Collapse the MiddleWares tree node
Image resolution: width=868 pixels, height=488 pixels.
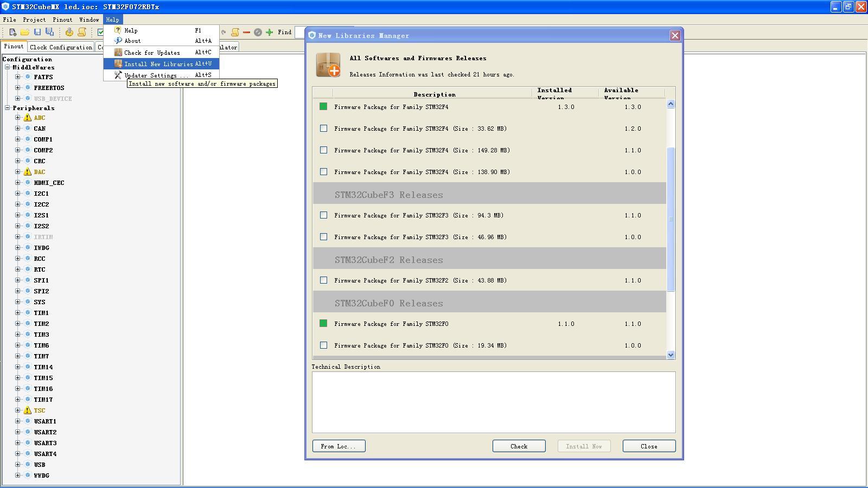point(8,67)
